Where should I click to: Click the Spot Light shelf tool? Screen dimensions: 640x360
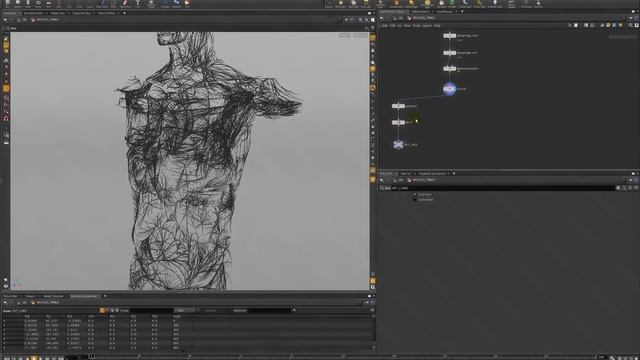353,3
